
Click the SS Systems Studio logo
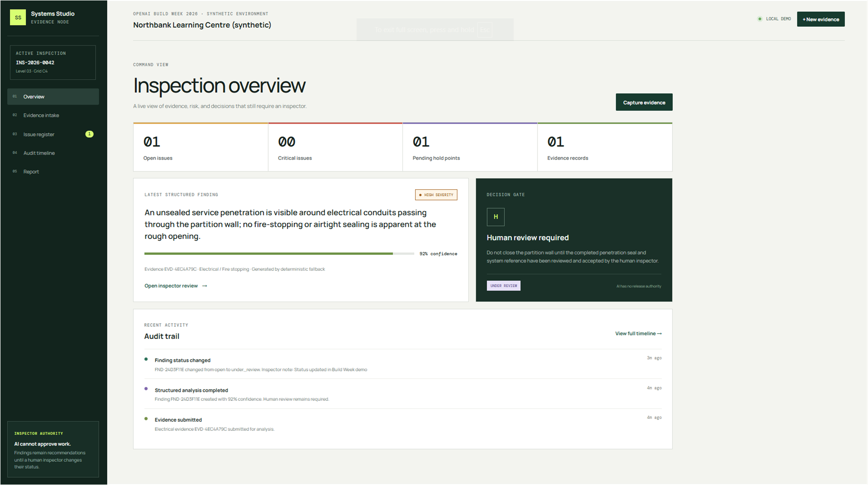click(18, 18)
